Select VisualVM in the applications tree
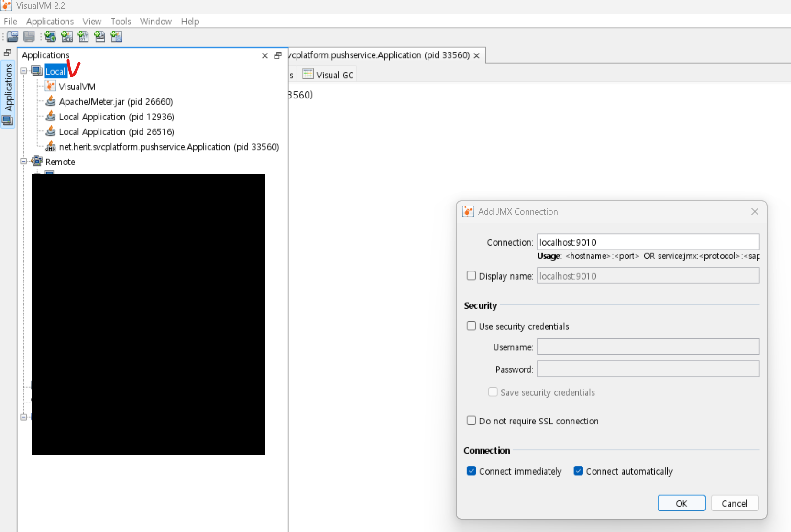 click(77, 87)
